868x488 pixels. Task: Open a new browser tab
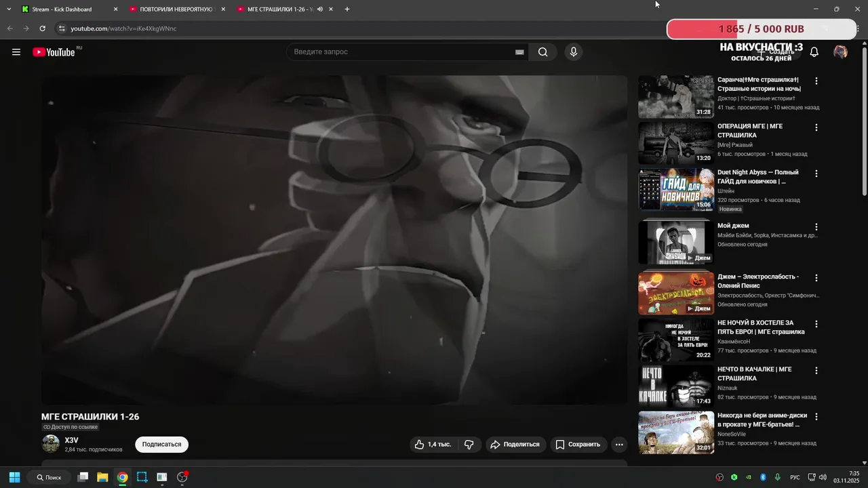(x=347, y=9)
